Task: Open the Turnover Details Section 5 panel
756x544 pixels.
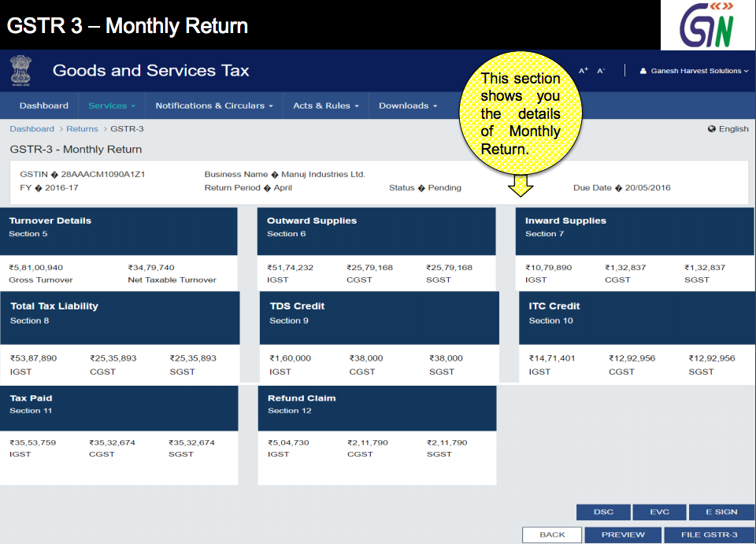Action: (119, 231)
